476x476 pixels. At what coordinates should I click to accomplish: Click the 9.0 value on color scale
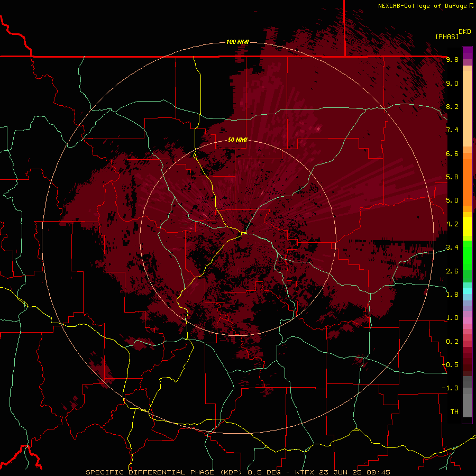[x=452, y=83]
